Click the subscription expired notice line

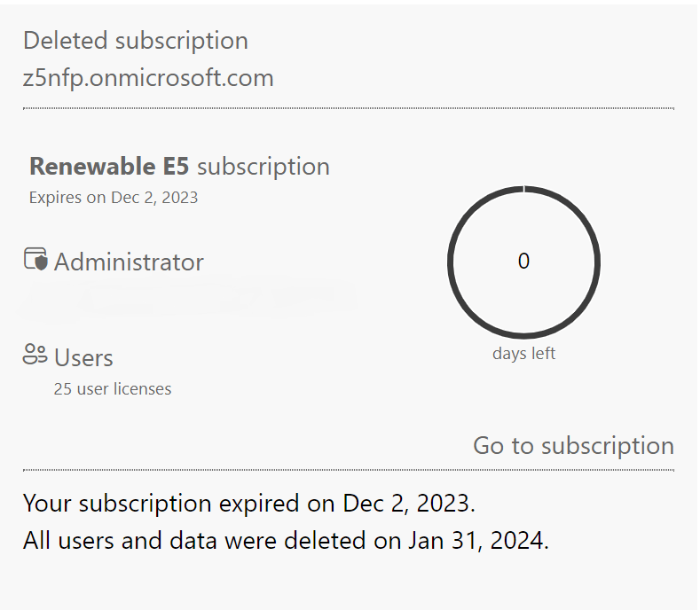[x=249, y=504]
